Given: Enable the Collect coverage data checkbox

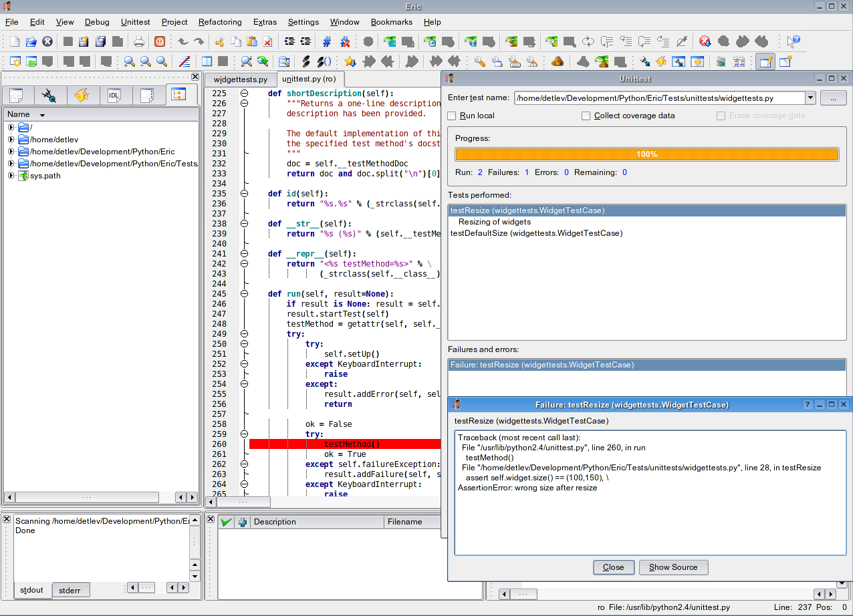Looking at the screenshot, I should pyautogui.click(x=586, y=116).
